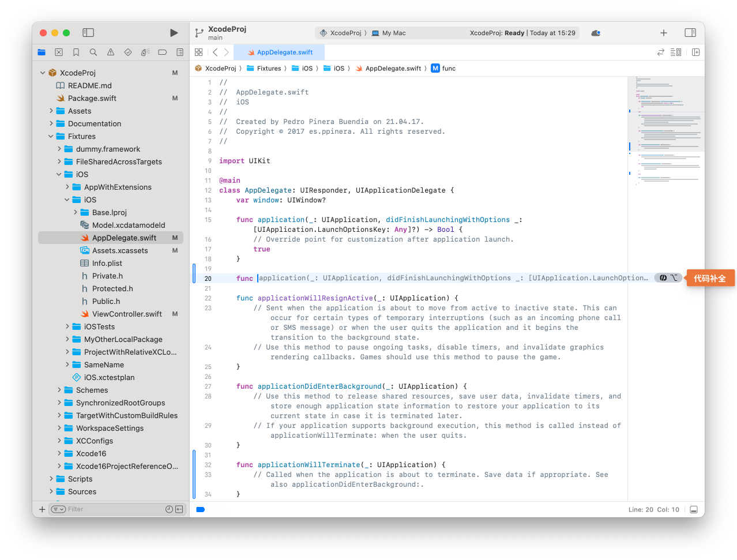Show only source-controlled files filter
737x560 pixels.
[x=179, y=509]
